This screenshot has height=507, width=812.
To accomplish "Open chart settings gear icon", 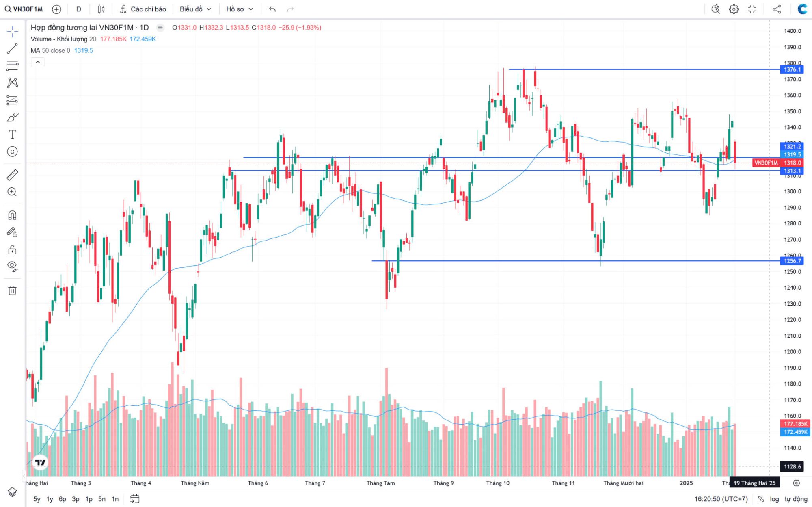I will (734, 9).
